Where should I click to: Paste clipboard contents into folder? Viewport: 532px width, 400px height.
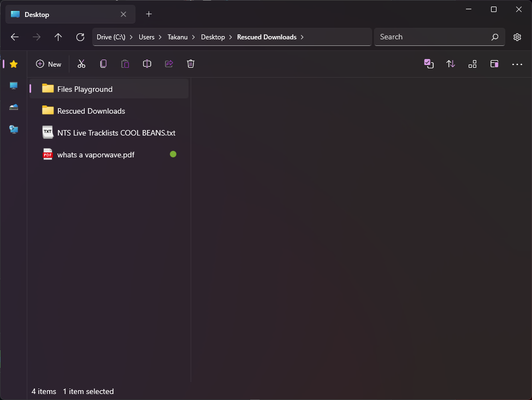click(x=125, y=64)
